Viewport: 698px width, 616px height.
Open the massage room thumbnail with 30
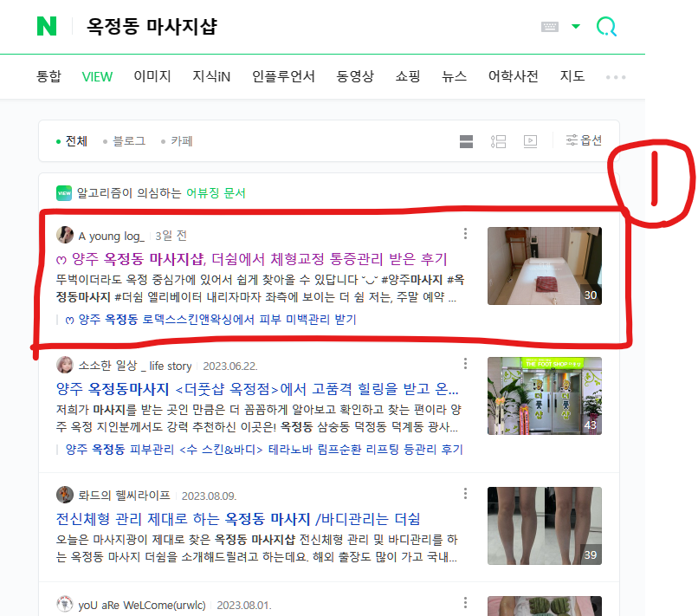[x=545, y=266]
